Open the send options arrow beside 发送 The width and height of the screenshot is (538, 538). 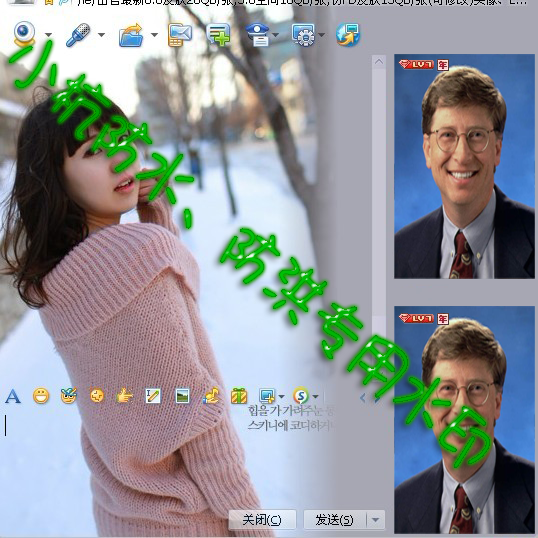376,520
